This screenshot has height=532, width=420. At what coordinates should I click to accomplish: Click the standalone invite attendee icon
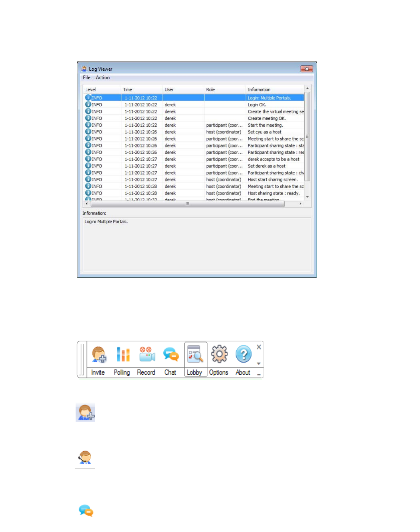[x=85, y=413]
